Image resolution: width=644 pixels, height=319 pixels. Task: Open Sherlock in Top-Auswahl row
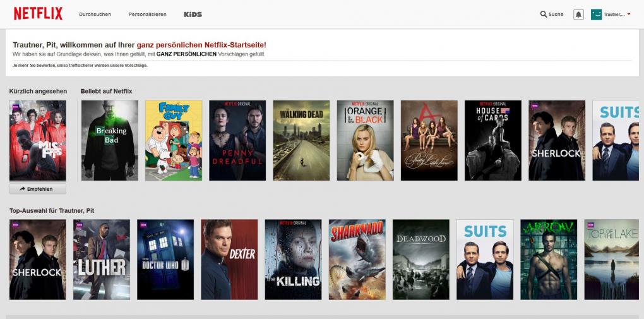[x=37, y=260]
